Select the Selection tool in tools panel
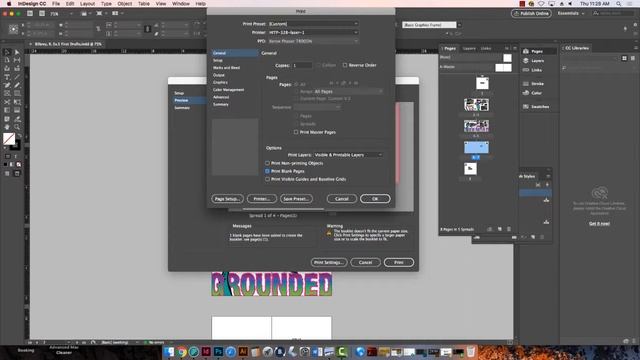 pos(7,52)
